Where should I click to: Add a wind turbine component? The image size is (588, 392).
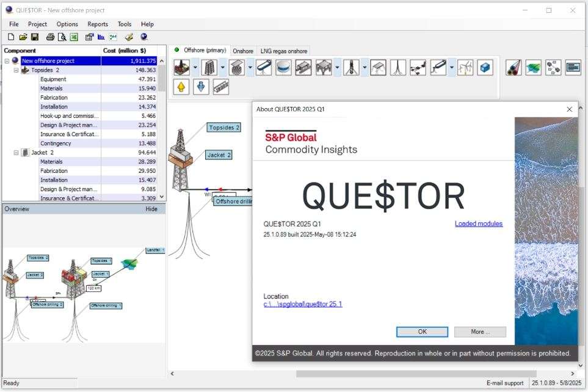pos(466,67)
